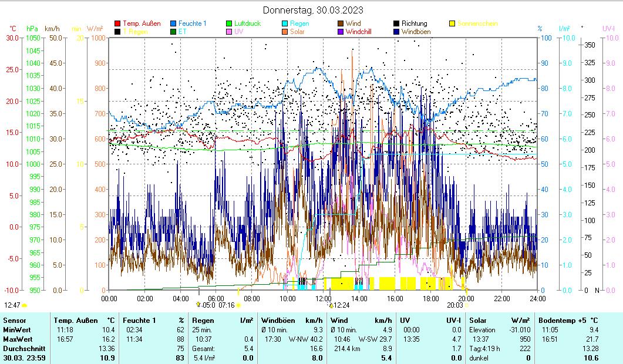The height and width of the screenshot is (364, 623).
Task: Click the blue Feuchte 1 legend swatch
Action: click(x=174, y=23)
